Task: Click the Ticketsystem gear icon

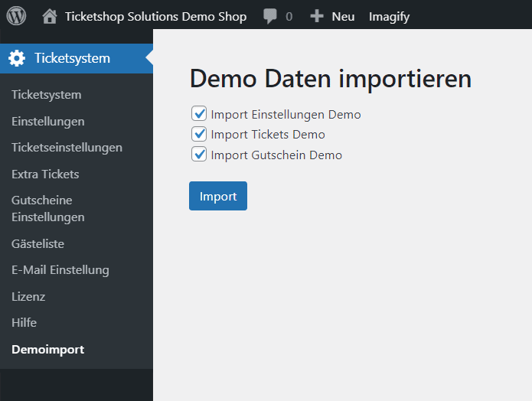Action: point(17,58)
